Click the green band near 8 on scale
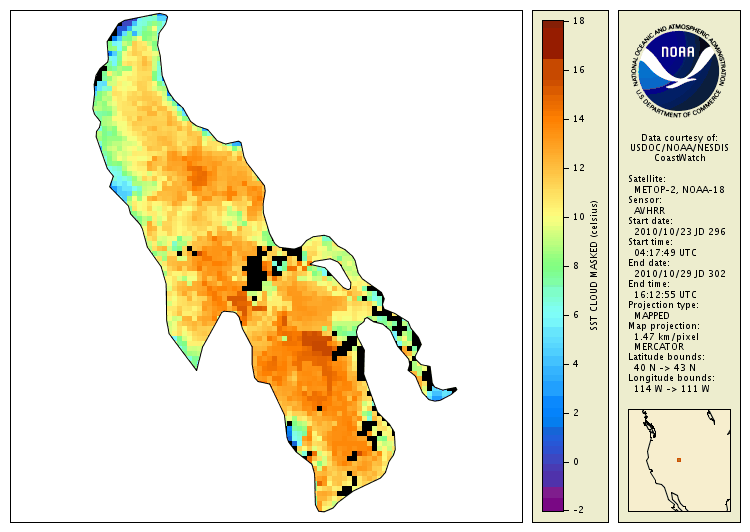This screenshot has height=532, width=750. point(553,266)
